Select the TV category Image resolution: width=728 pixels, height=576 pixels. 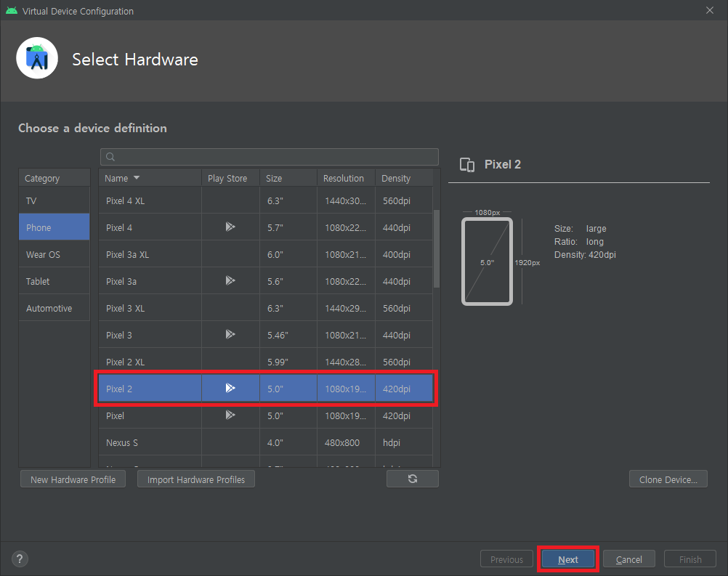pyautogui.click(x=54, y=200)
